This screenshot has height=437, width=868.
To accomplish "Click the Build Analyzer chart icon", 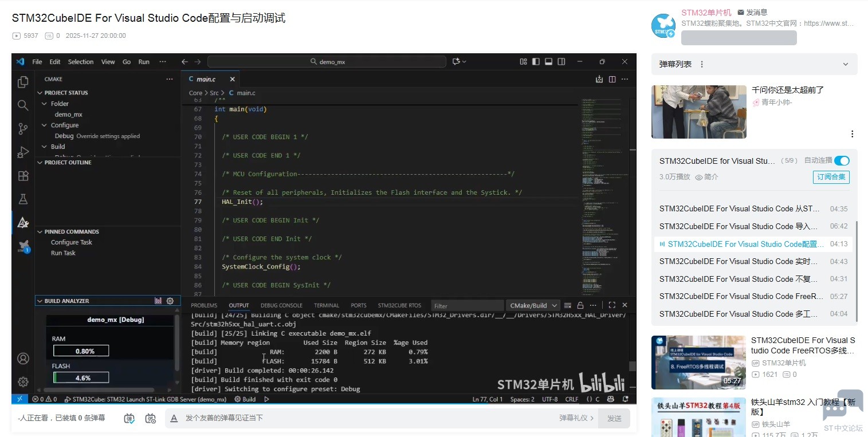I will [158, 301].
